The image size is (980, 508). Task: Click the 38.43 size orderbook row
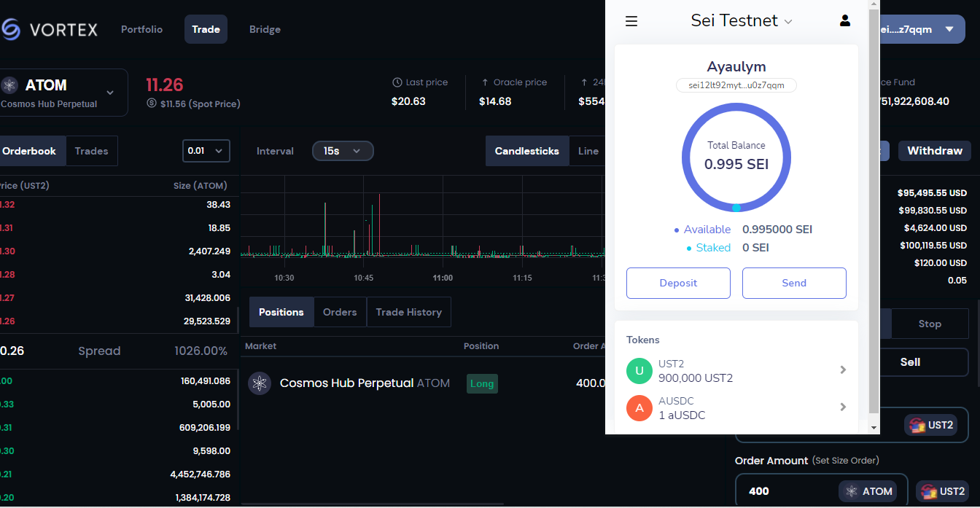[117, 205]
